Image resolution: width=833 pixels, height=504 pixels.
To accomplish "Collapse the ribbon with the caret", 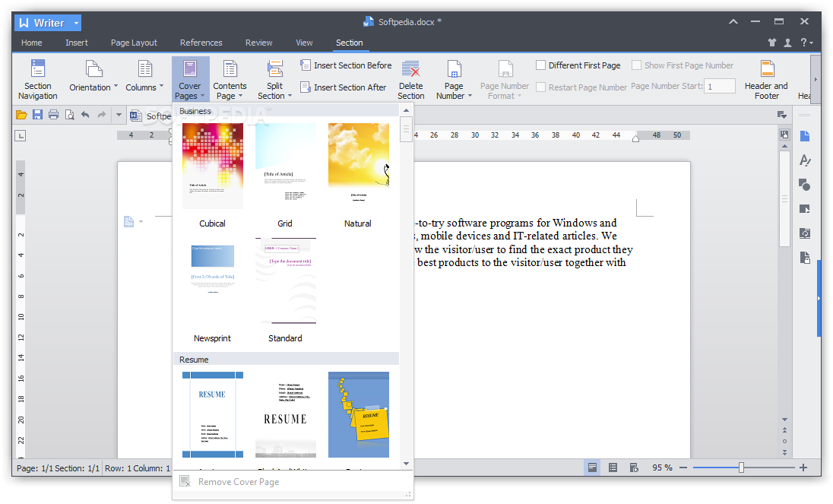I will coord(733,22).
